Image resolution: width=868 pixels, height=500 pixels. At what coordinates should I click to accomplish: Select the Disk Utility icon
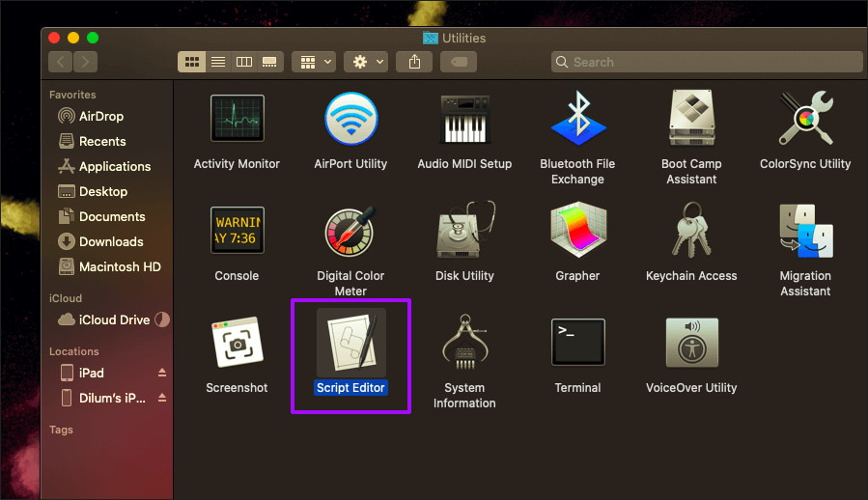click(465, 230)
